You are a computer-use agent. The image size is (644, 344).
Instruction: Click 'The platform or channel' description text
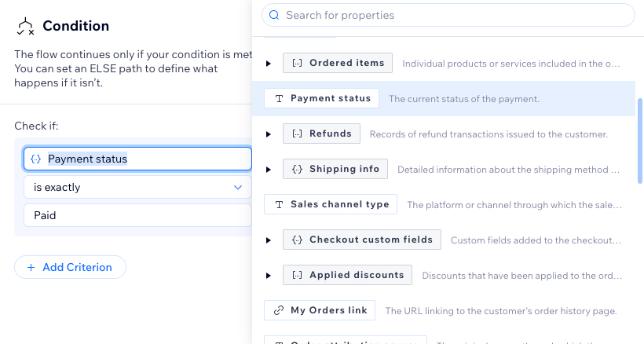pyautogui.click(x=514, y=205)
